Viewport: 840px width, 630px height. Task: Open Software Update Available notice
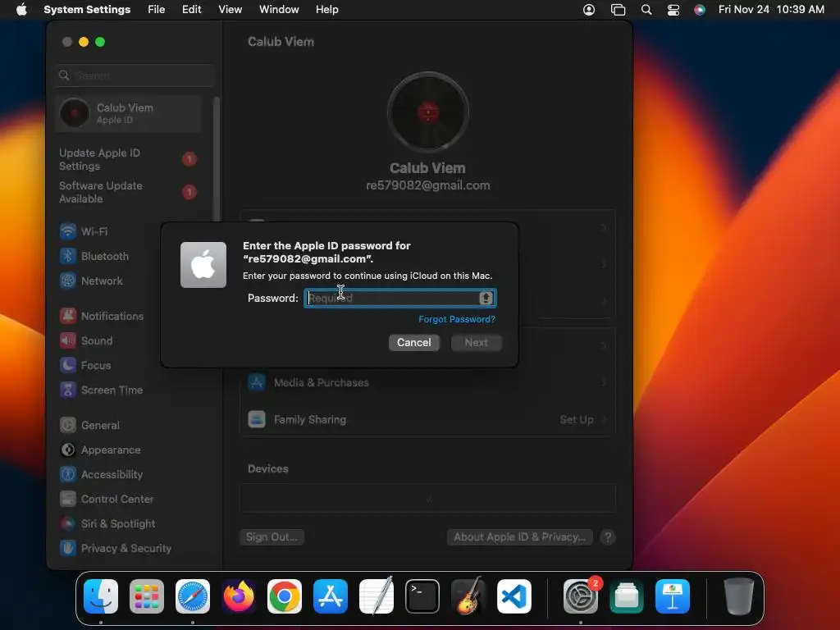click(x=128, y=192)
